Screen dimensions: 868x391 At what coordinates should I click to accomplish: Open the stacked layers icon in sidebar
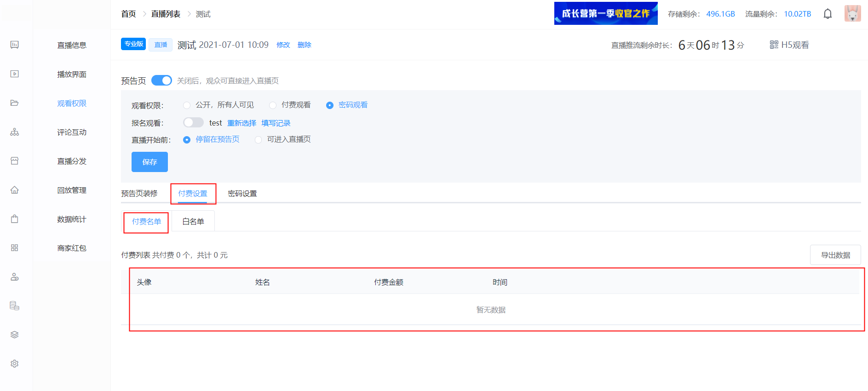tap(15, 334)
